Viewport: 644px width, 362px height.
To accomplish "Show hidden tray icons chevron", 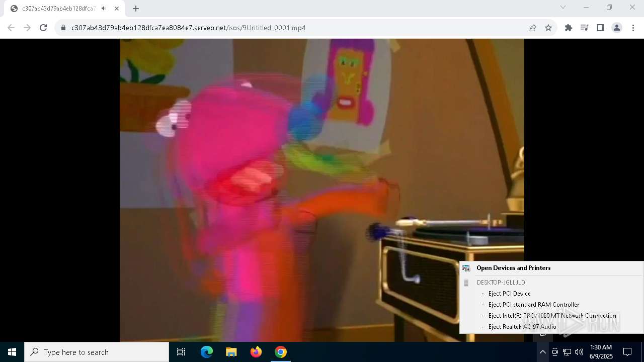I will (542, 352).
